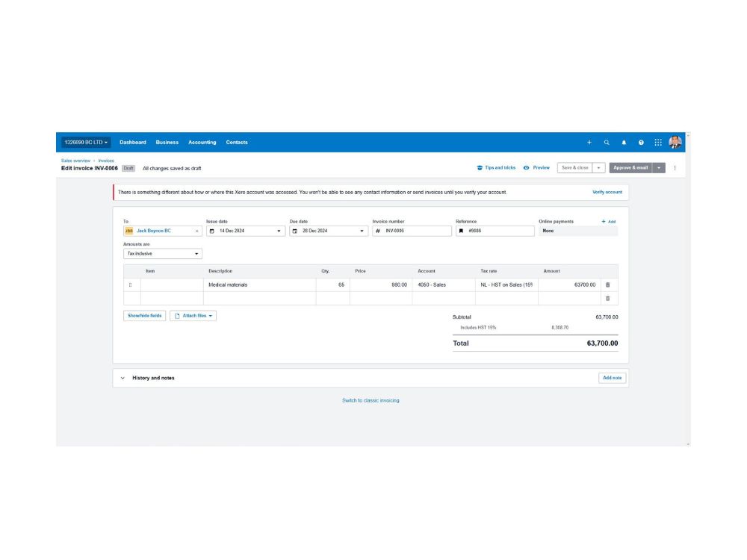Image resolution: width=747 pixels, height=560 pixels.
Task: Open the help question mark icon
Action: pyautogui.click(x=641, y=143)
